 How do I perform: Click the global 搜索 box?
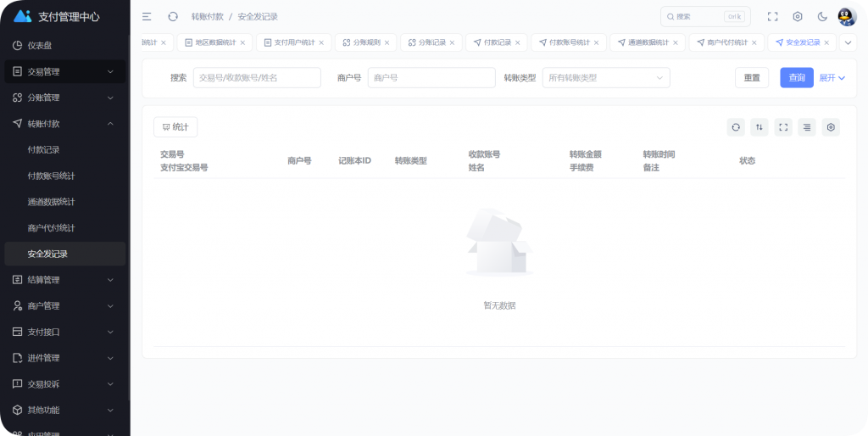705,17
